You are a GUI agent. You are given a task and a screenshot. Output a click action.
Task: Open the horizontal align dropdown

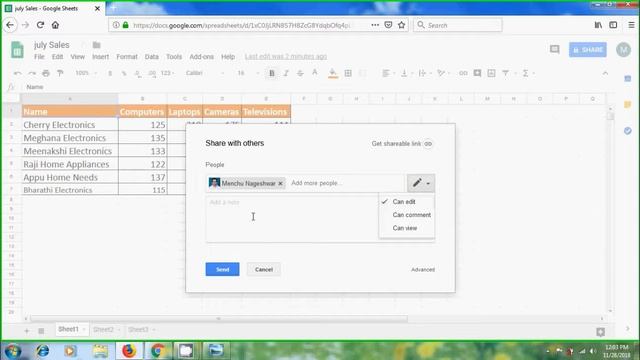point(388,73)
